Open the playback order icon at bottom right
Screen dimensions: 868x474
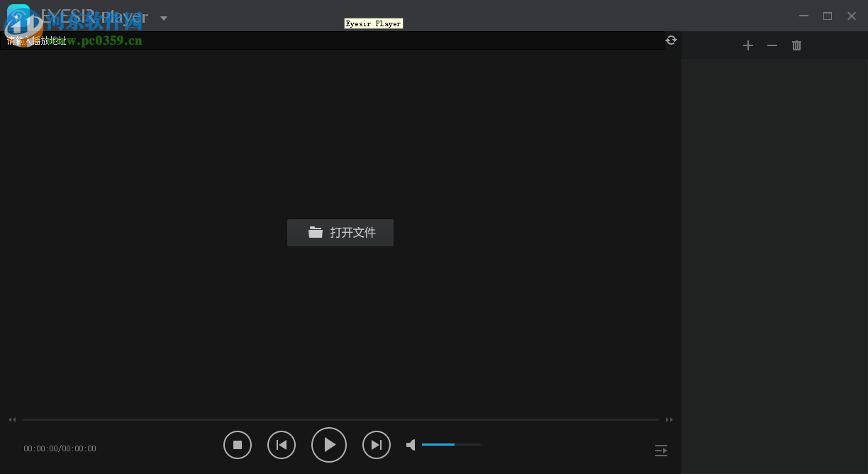[x=661, y=450]
